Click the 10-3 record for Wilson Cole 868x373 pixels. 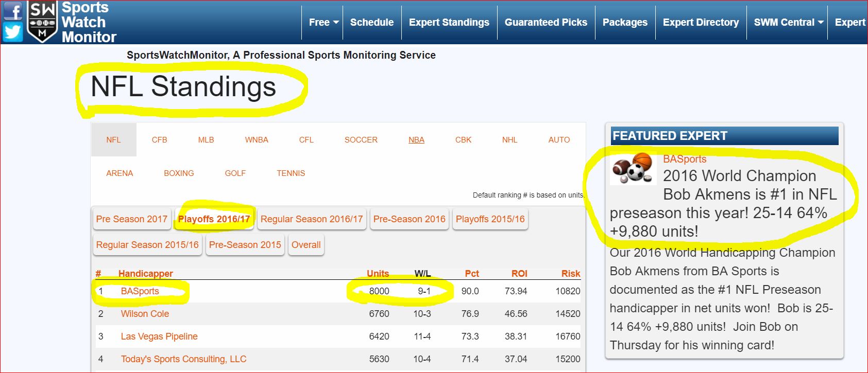tap(422, 314)
